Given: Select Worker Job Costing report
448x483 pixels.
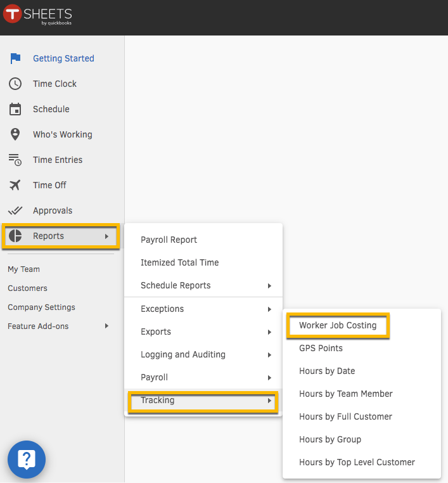Looking at the screenshot, I should [338, 325].
